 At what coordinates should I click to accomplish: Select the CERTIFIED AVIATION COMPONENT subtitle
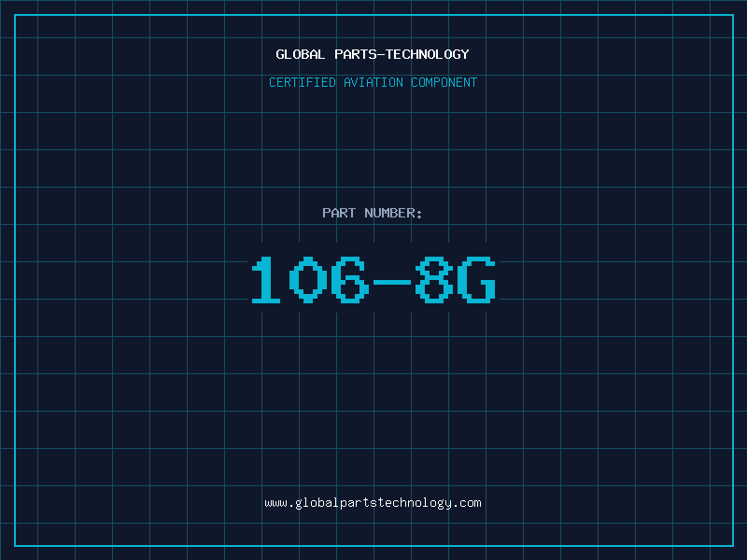[373, 82]
